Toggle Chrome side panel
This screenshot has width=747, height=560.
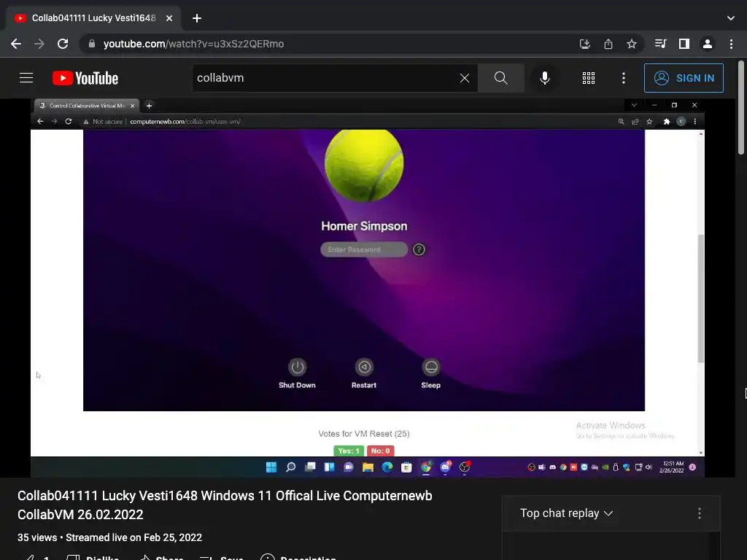(x=684, y=44)
